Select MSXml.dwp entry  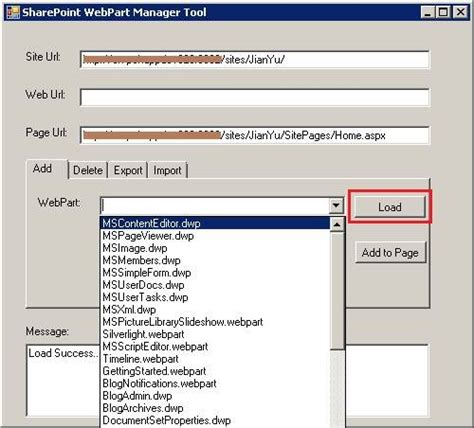click(x=215, y=310)
